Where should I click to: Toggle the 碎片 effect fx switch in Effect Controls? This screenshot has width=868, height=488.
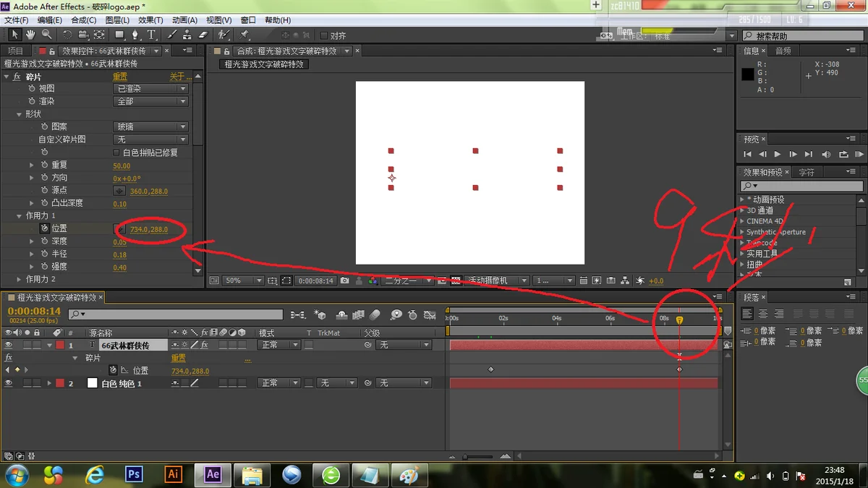click(17, 77)
